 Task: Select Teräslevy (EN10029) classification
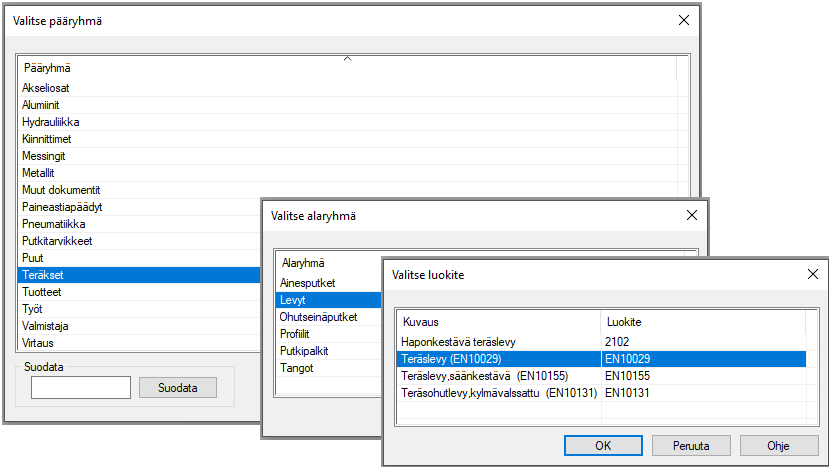click(x=459, y=359)
